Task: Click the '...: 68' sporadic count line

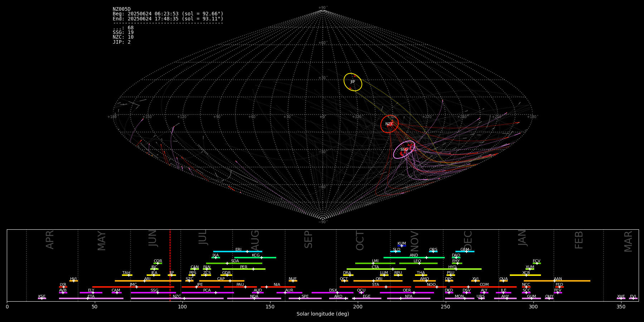Action: [x=123, y=28]
